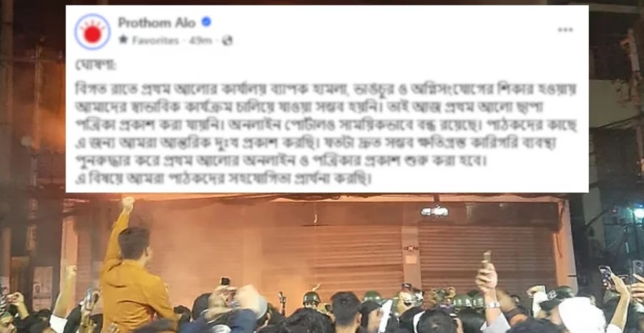Click the raised smartphone held above the crowd
644x333 pixels.
487,259
